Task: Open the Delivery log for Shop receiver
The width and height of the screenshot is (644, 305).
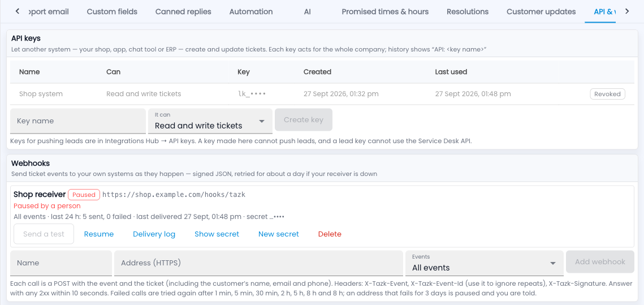Action: (154, 234)
